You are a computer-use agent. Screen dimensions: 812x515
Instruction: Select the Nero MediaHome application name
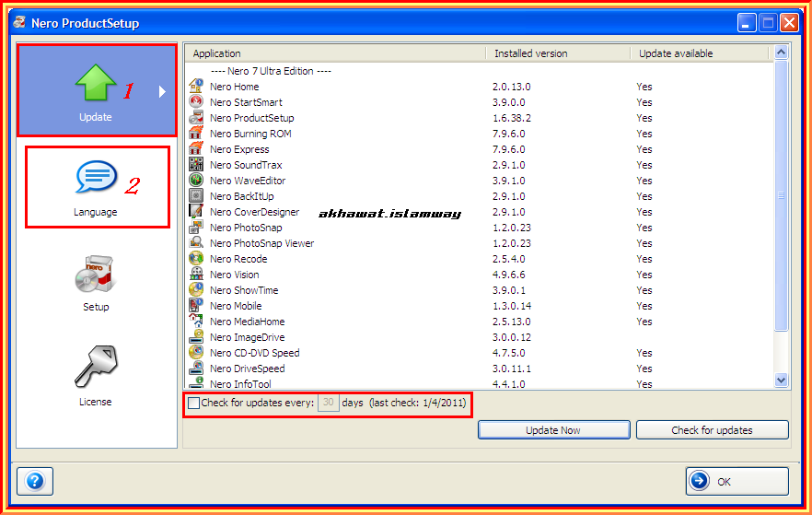pos(248,322)
